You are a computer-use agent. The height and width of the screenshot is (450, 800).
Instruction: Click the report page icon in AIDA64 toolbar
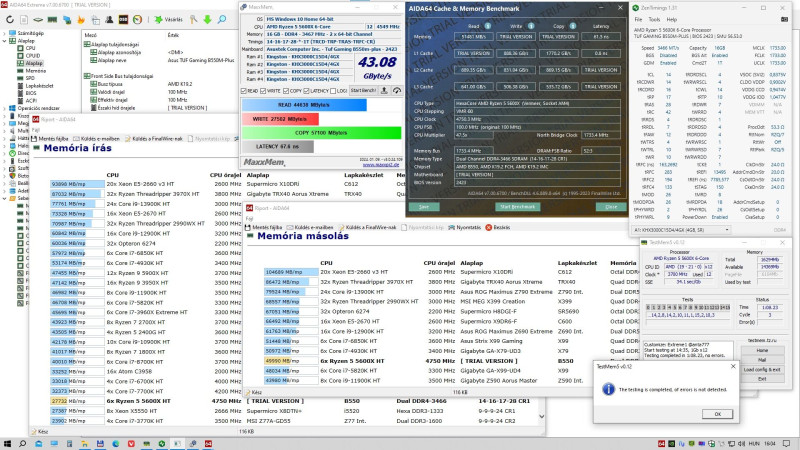(24, 19)
